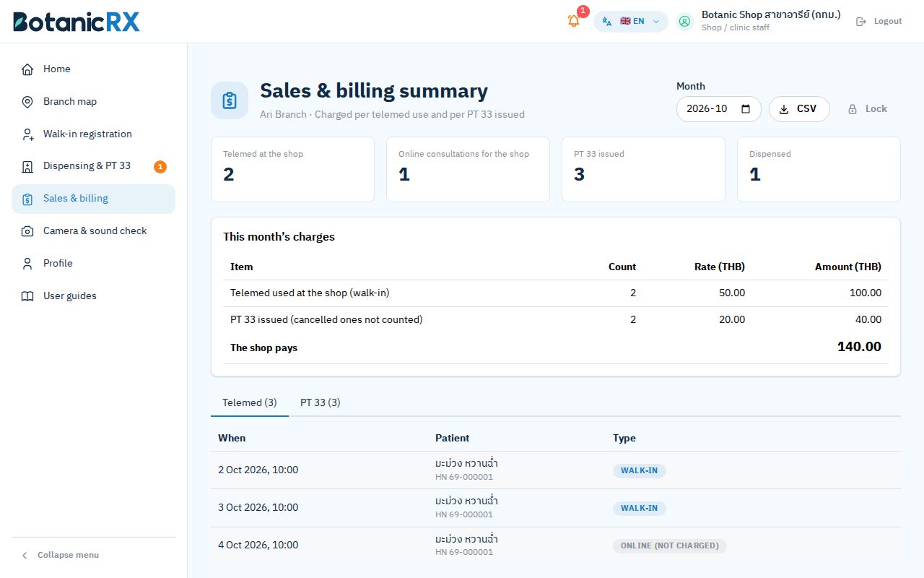The image size is (924, 578).
Task: Click the Branch map pin icon
Action: point(27,102)
